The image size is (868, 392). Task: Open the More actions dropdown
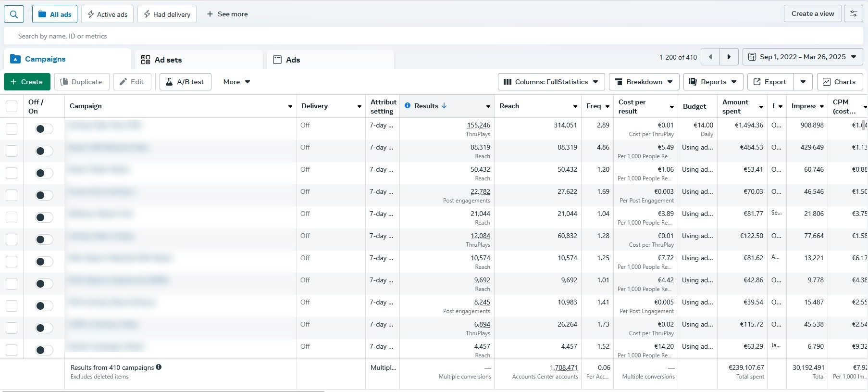[x=236, y=82]
